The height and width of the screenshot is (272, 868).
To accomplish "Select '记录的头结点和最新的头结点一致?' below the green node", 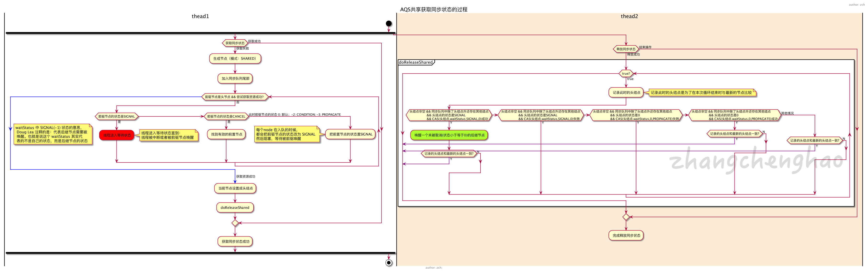I will tap(449, 154).
